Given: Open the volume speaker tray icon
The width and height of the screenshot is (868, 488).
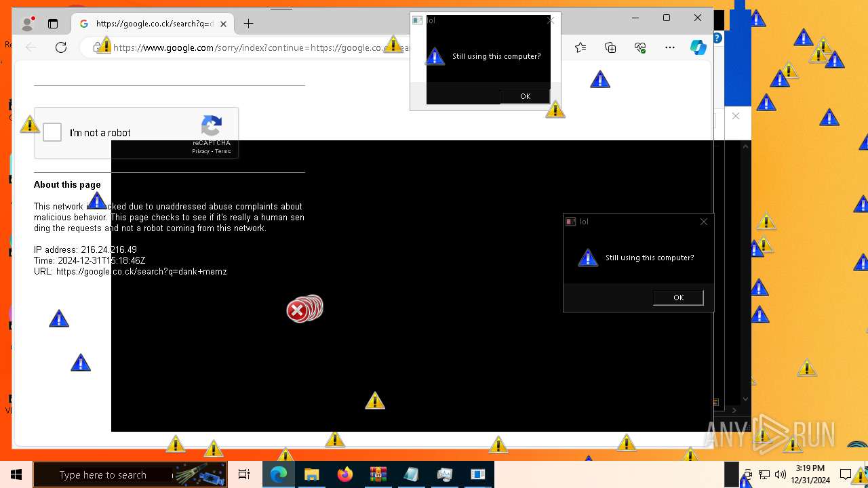Looking at the screenshot, I should pyautogui.click(x=781, y=474).
